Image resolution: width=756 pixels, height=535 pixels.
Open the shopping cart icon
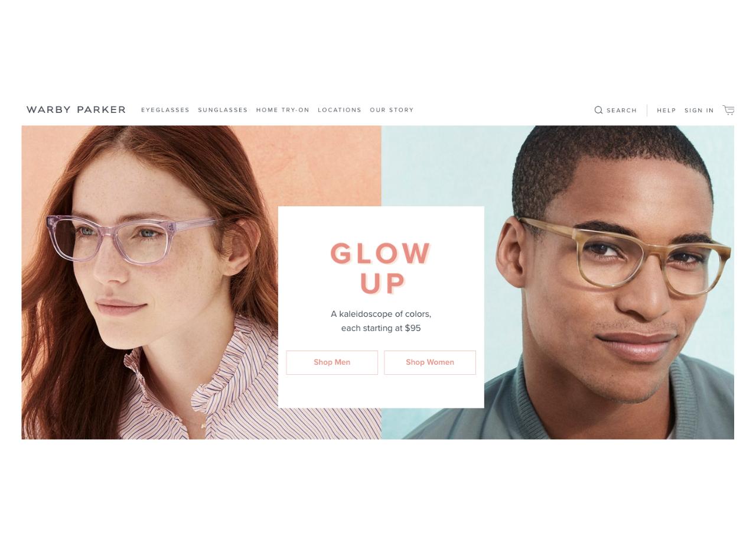[x=729, y=110]
